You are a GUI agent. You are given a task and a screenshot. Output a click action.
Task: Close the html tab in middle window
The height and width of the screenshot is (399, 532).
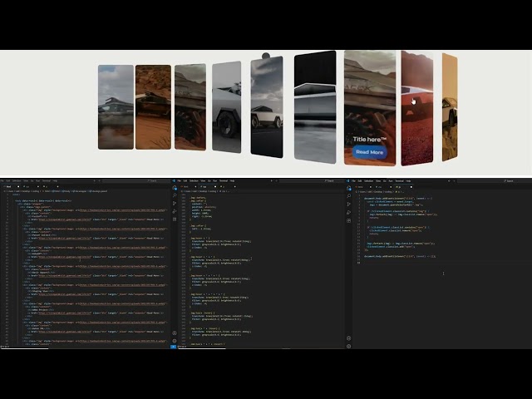click(x=195, y=186)
